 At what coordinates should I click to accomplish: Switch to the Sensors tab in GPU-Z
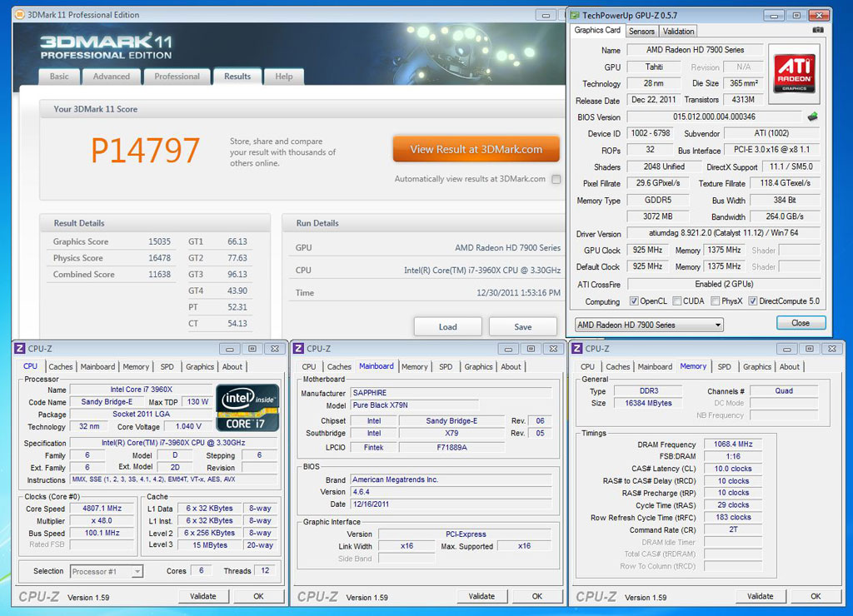pos(642,31)
